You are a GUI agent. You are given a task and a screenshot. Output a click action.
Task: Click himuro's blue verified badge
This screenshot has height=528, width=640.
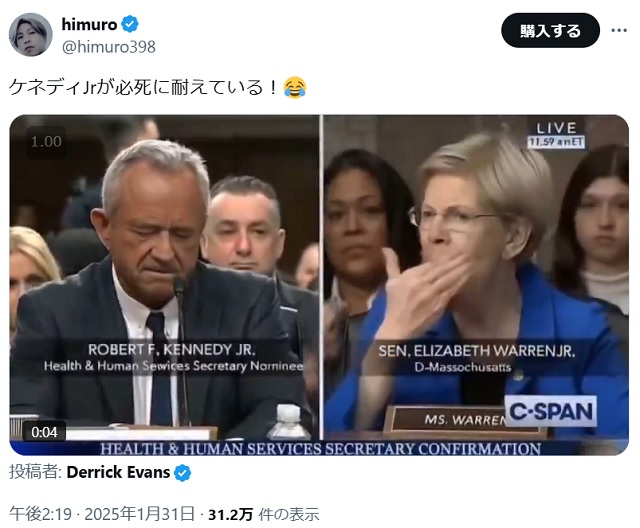130,24
